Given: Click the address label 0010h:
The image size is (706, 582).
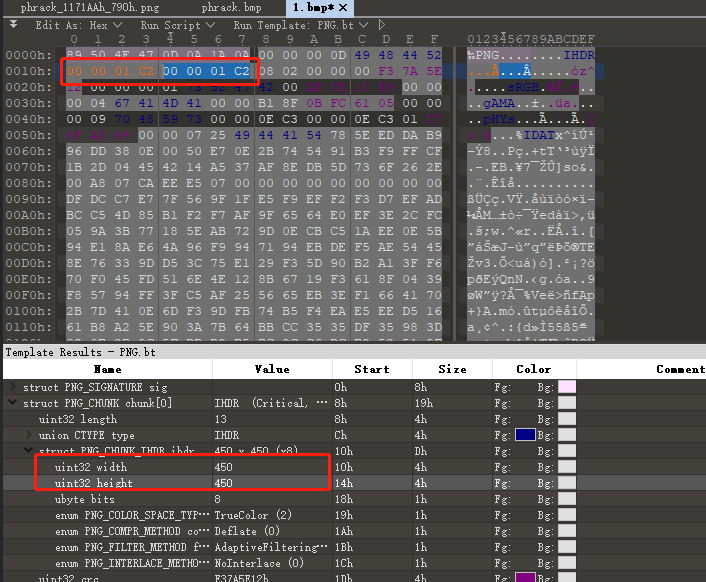Looking at the screenshot, I should [28, 71].
